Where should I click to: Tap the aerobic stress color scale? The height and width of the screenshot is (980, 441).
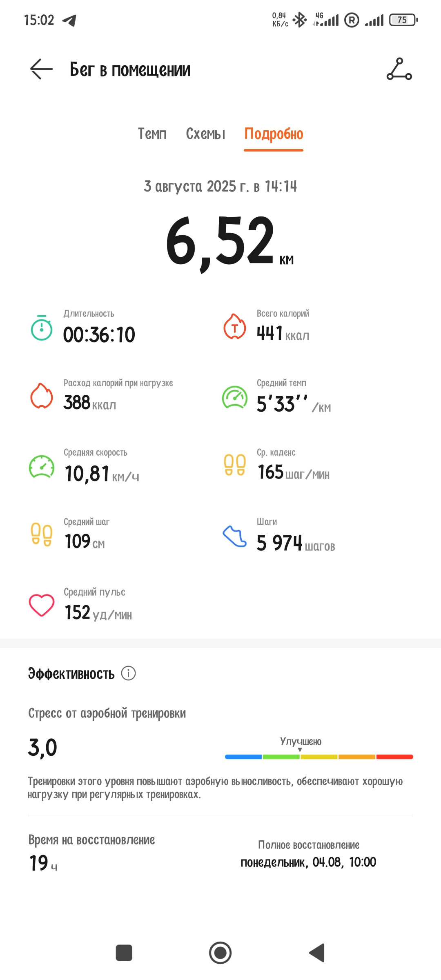coord(319,757)
